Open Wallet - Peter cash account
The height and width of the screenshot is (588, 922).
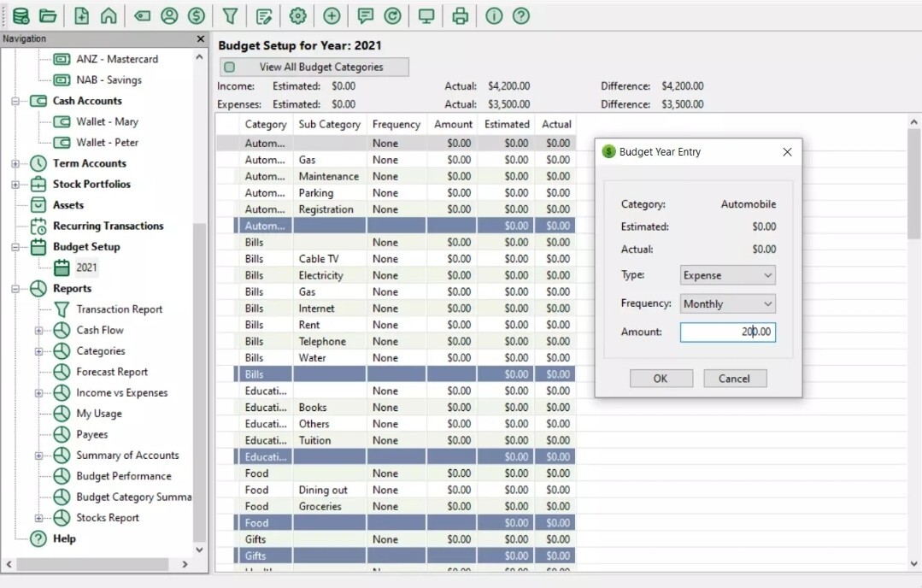point(107,142)
